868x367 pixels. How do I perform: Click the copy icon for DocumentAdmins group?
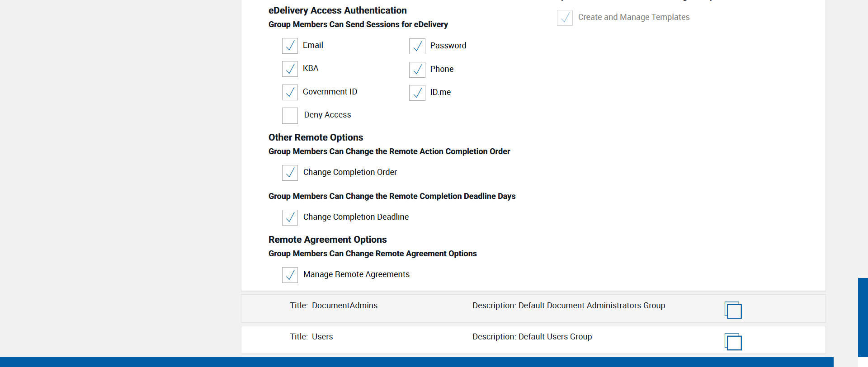733,310
